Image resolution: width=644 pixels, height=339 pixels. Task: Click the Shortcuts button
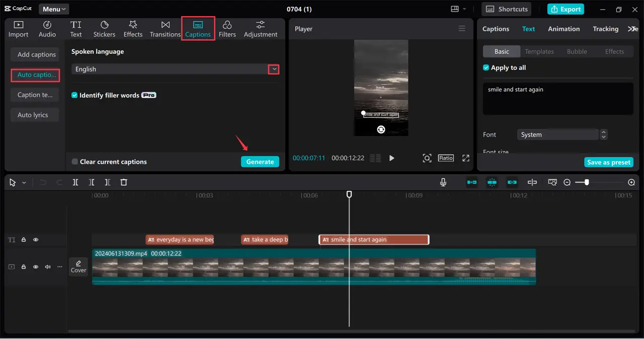click(507, 9)
